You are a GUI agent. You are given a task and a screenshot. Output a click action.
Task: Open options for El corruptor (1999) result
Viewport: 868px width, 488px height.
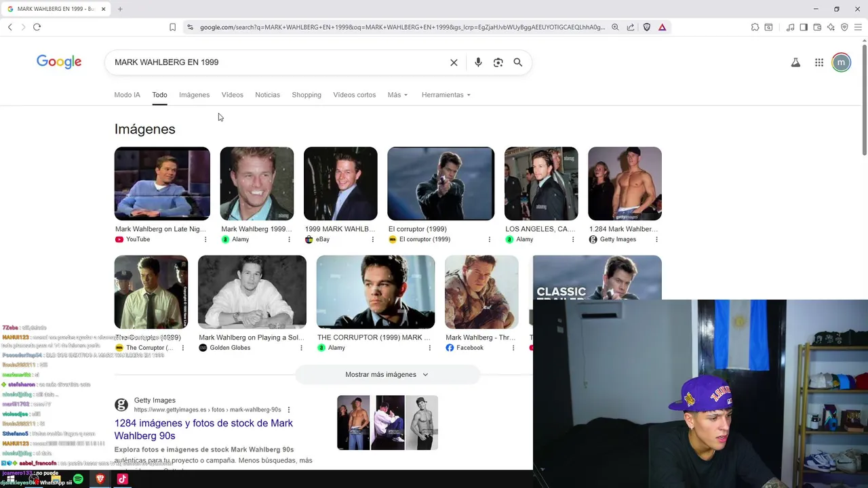point(490,239)
